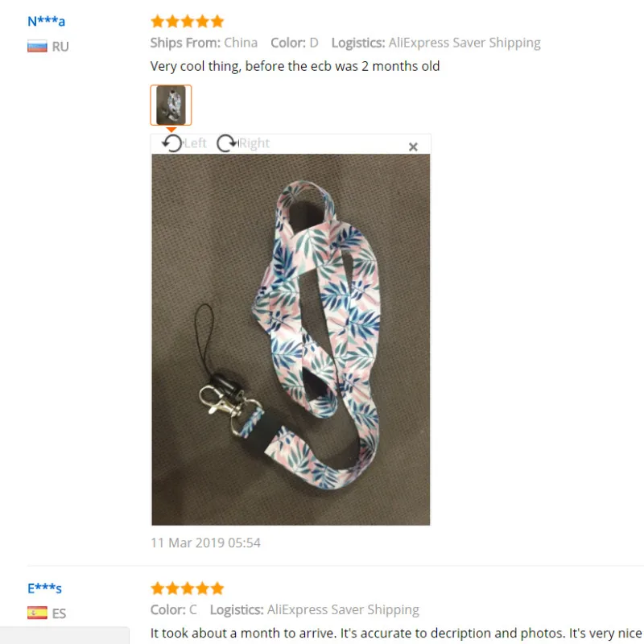The height and width of the screenshot is (644, 644).
Task: Click the Spanish flag icon
Action: click(37, 613)
